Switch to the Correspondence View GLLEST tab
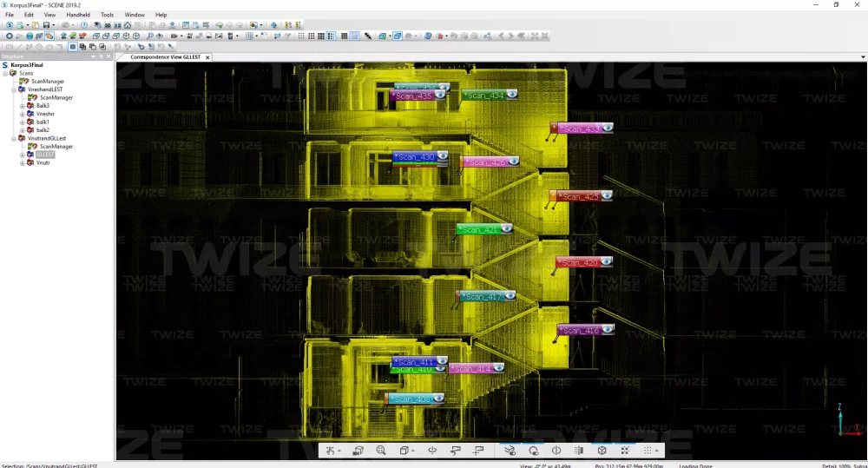 coord(165,56)
